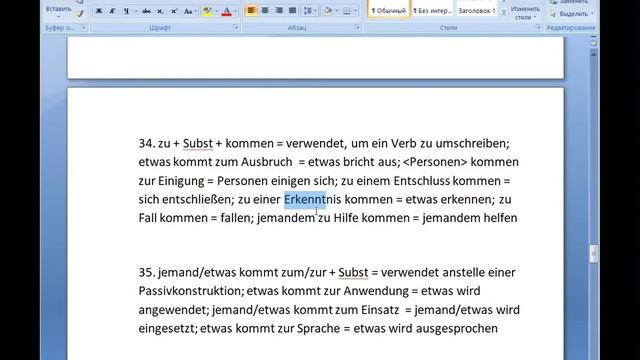Open line spacing options
640x360 pixels.
pos(309,11)
